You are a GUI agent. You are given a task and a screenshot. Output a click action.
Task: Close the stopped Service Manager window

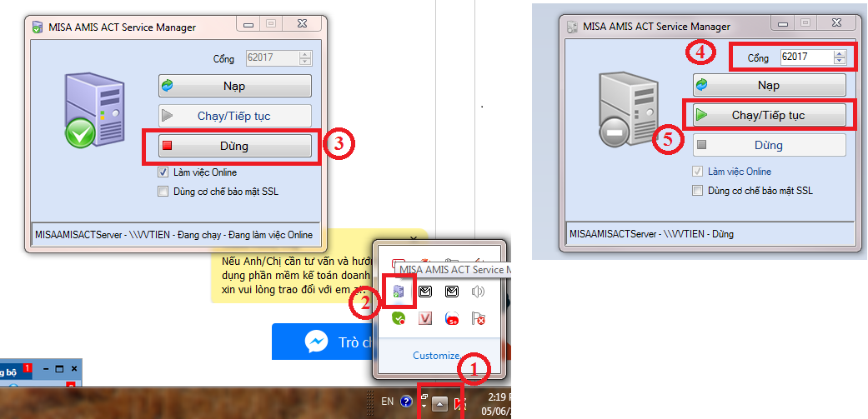pos(837,24)
